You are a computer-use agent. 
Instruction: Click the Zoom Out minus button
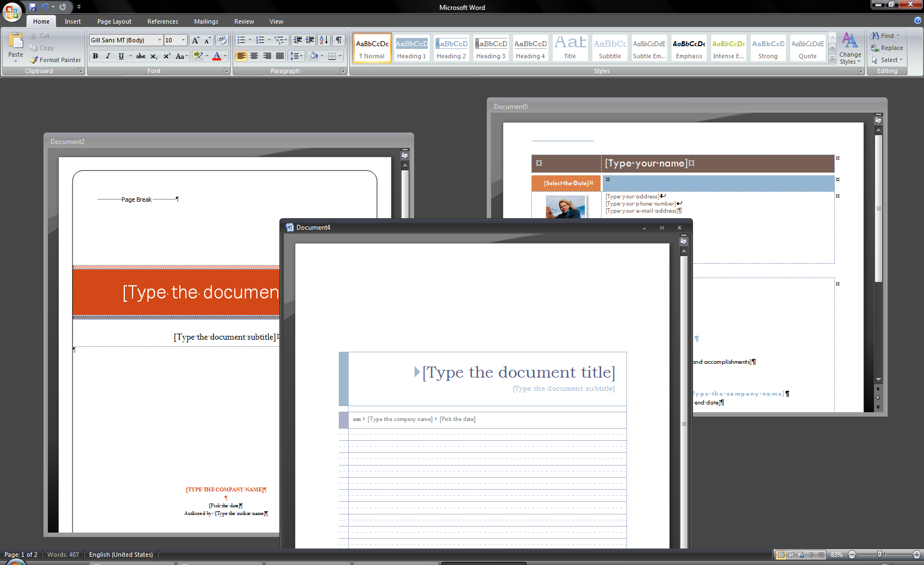click(x=852, y=555)
